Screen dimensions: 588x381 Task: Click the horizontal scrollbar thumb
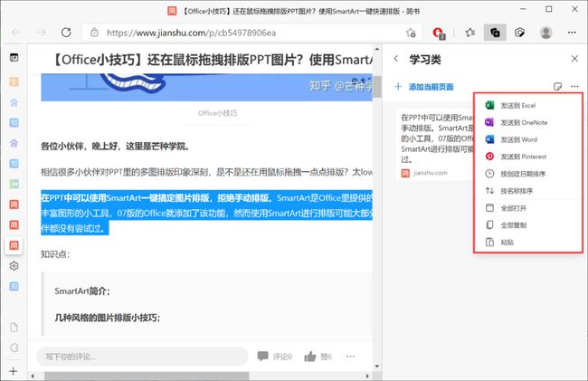[147, 376]
